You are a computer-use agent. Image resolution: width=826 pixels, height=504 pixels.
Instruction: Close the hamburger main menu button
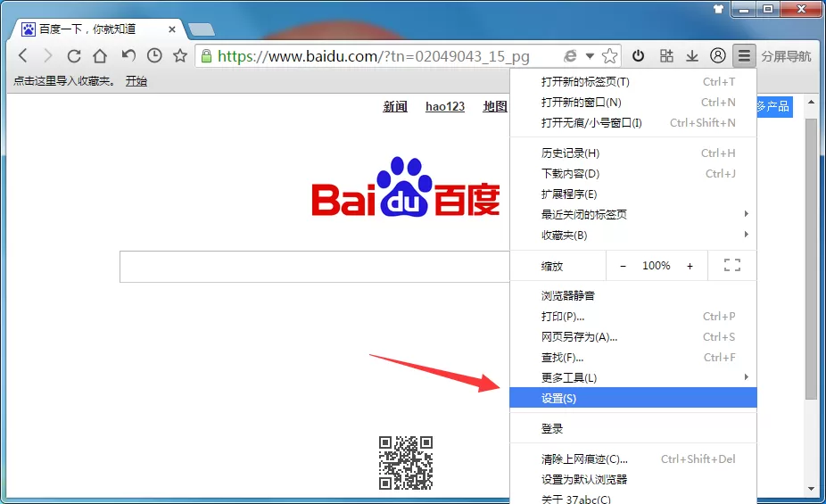744,55
